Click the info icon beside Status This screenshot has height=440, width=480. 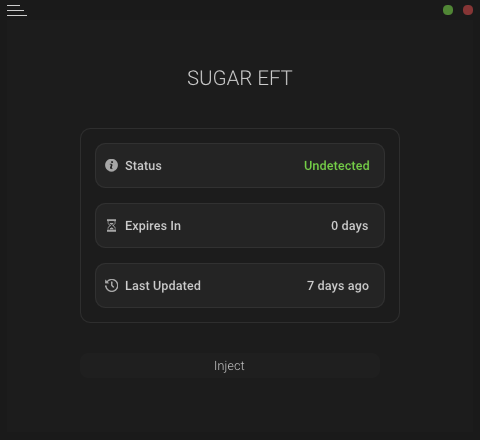(111, 165)
